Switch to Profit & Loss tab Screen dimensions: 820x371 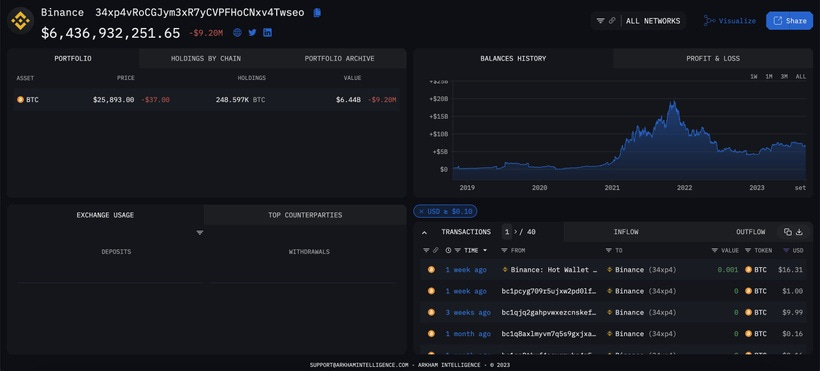[x=713, y=59]
